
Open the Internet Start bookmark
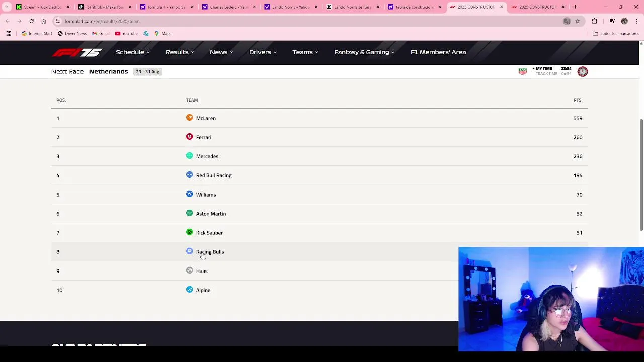pos(37,33)
